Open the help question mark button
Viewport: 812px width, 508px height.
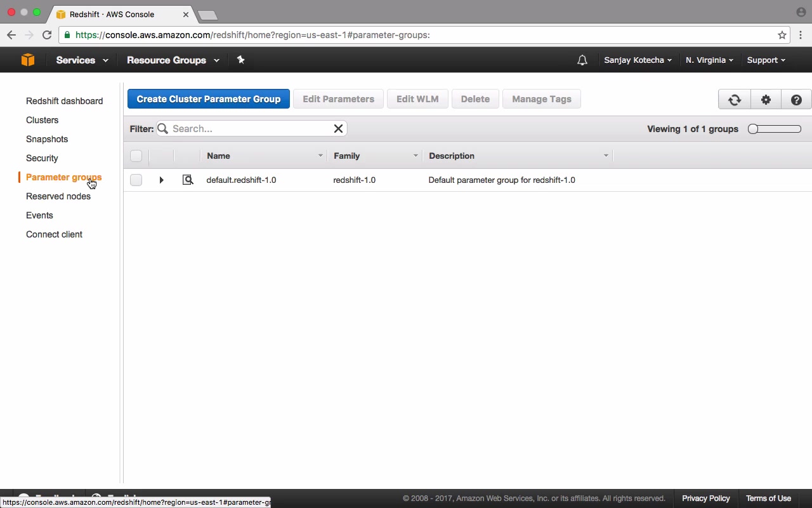797,99
